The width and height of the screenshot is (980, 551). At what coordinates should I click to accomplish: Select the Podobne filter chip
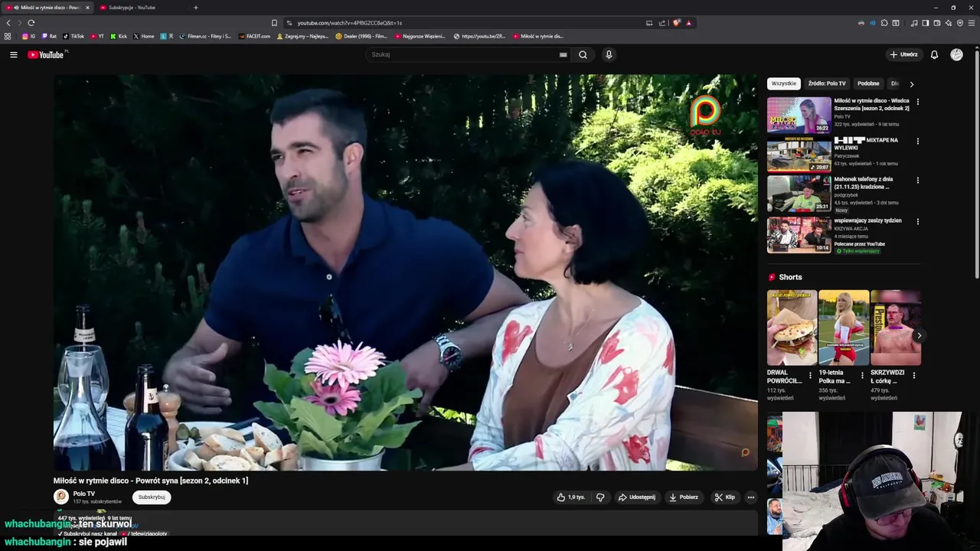pyautogui.click(x=868, y=83)
